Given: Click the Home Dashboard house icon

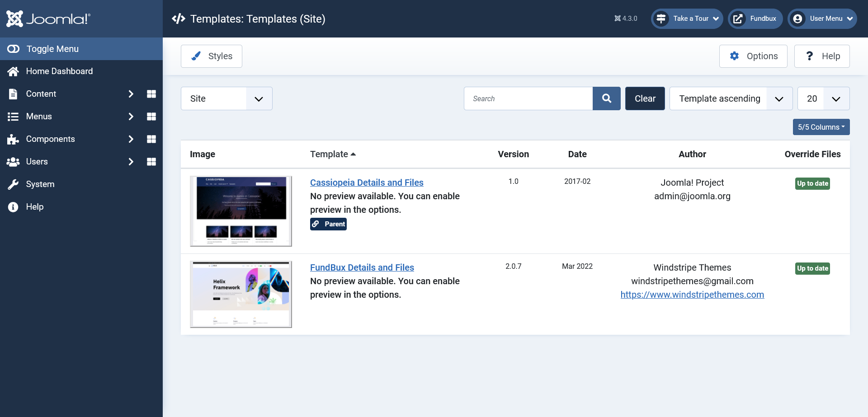Looking at the screenshot, I should [13, 71].
